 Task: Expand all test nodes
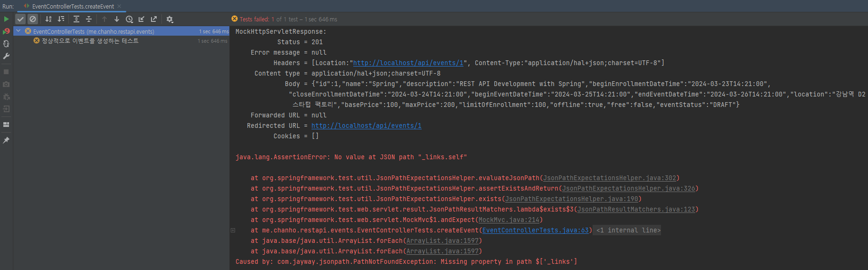76,19
